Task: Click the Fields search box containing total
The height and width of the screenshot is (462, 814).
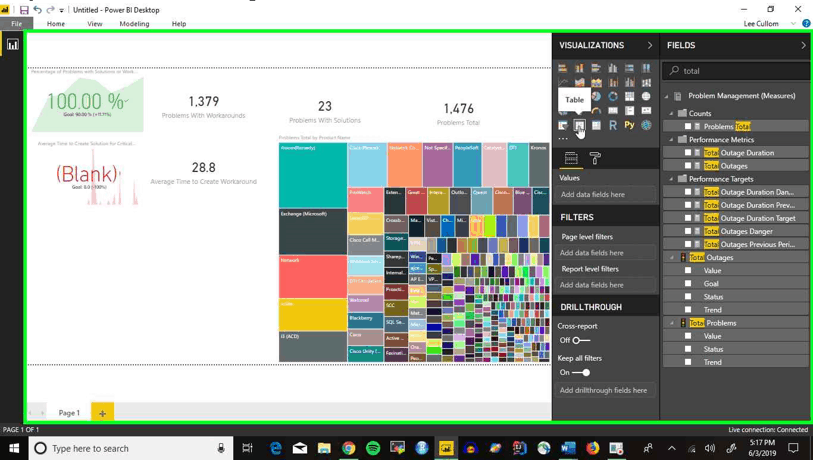Action: (736, 71)
